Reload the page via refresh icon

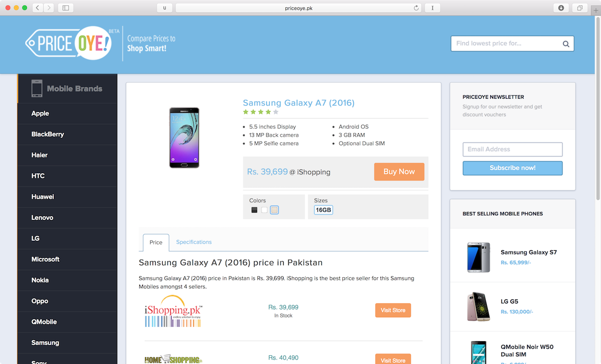tap(416, 8)
